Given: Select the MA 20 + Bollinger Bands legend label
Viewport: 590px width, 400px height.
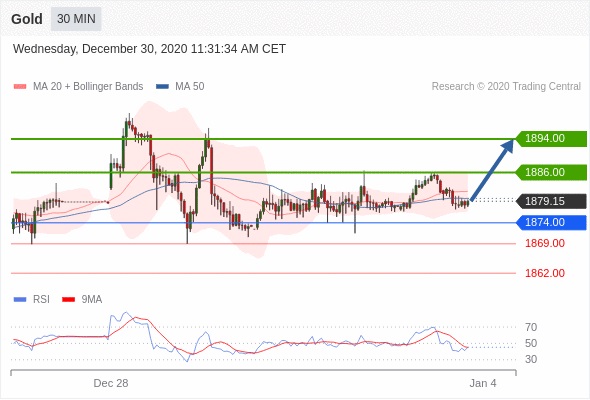Looking at the screenshot, I should coord(88,87).
